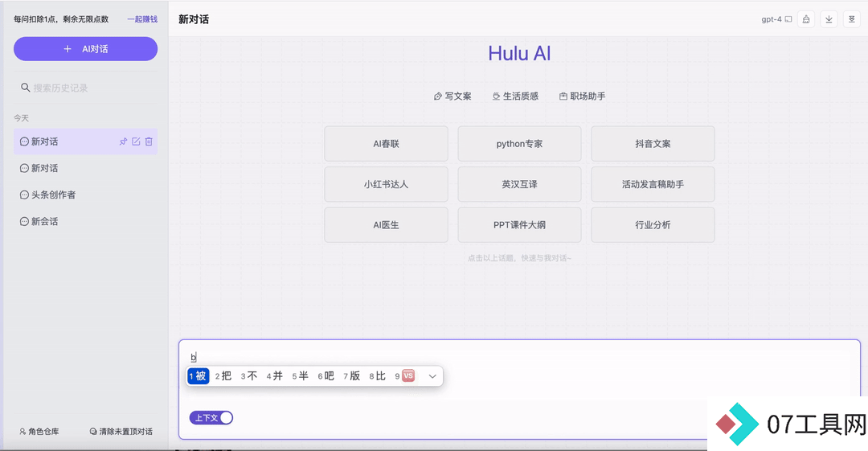This screenshot has height=451, width=868.
Task: Delete the selected 新对话 with trash icon
Action: tap(149, 141)
